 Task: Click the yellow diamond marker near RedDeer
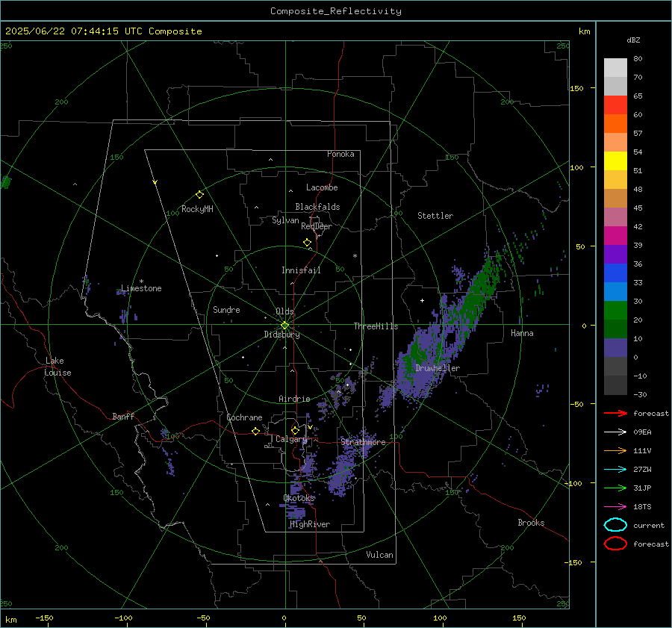click(x=307, y=243)
